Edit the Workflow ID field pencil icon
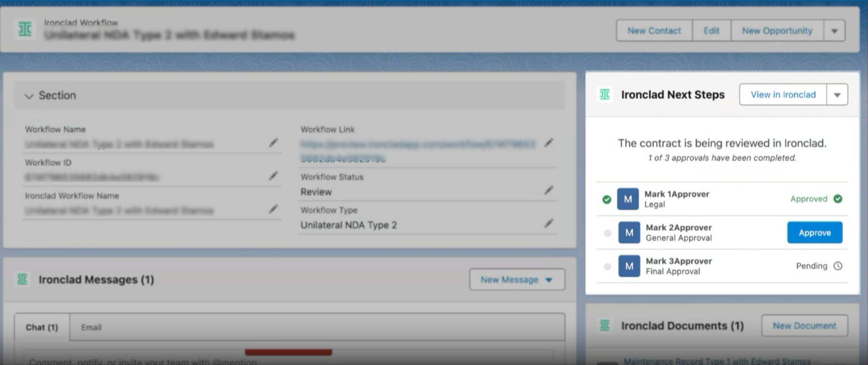The width and height of the screenshot is (868, 365). (x=273, y=176)
